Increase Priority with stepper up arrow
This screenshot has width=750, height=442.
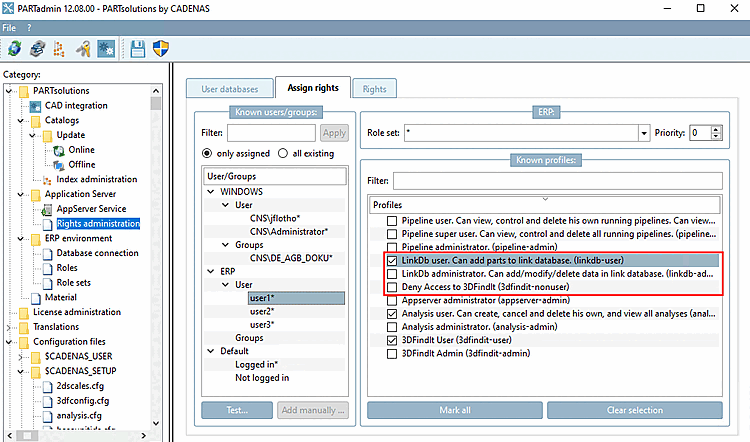716,129
